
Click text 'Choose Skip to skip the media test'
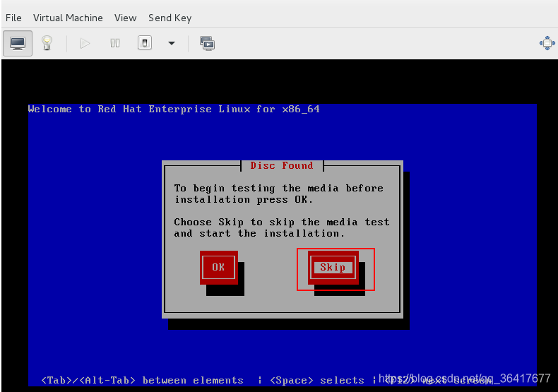tap(282, 222)
